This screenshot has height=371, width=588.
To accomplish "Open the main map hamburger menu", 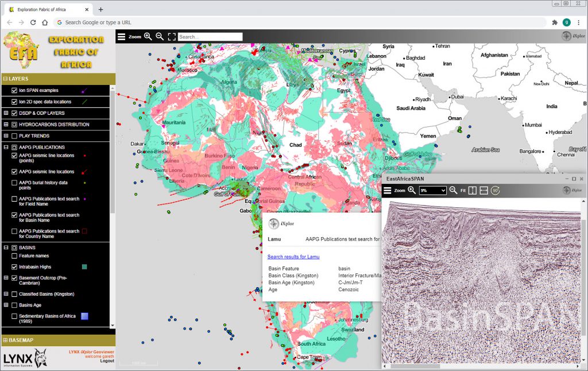I will point(122,37).
